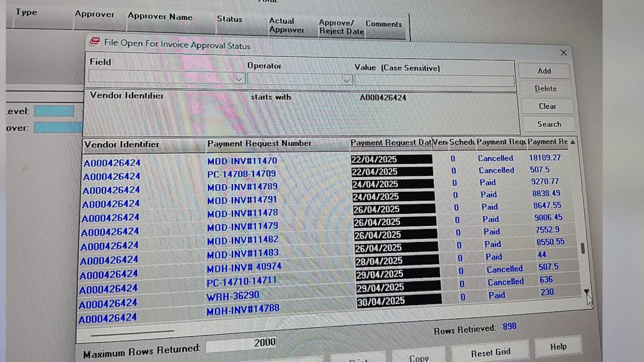This screenshot has width=644, height=362.
Task: Click the Help button
Action: point(558,347)
